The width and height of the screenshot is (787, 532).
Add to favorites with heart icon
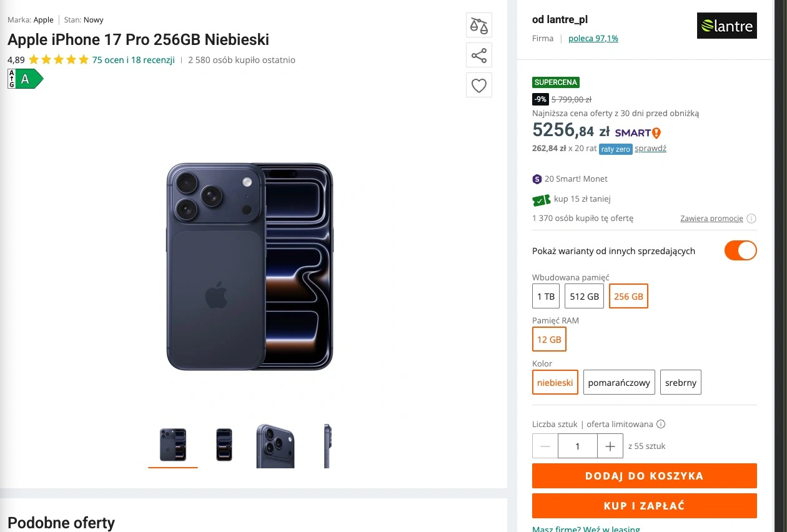pyautogui.click(x=479, y=86)
